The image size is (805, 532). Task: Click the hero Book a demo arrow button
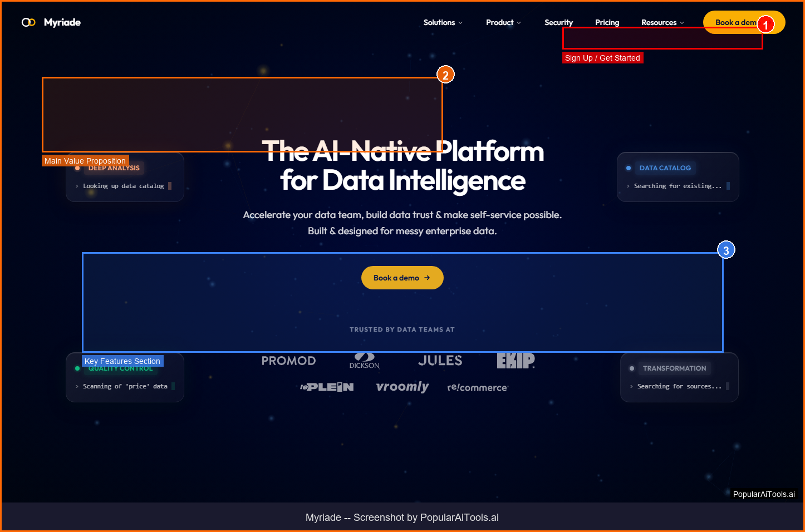pos(402,278)
